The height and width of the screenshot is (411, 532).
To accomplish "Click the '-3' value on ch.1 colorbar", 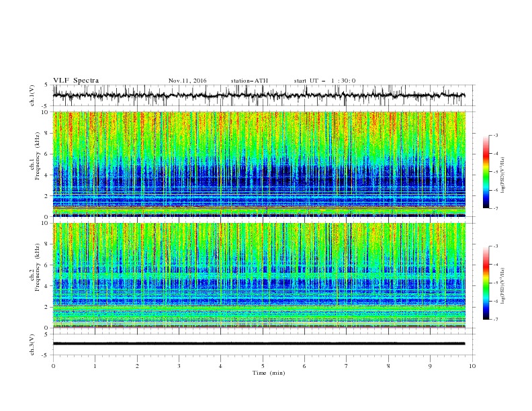I will tap(495, 135).
